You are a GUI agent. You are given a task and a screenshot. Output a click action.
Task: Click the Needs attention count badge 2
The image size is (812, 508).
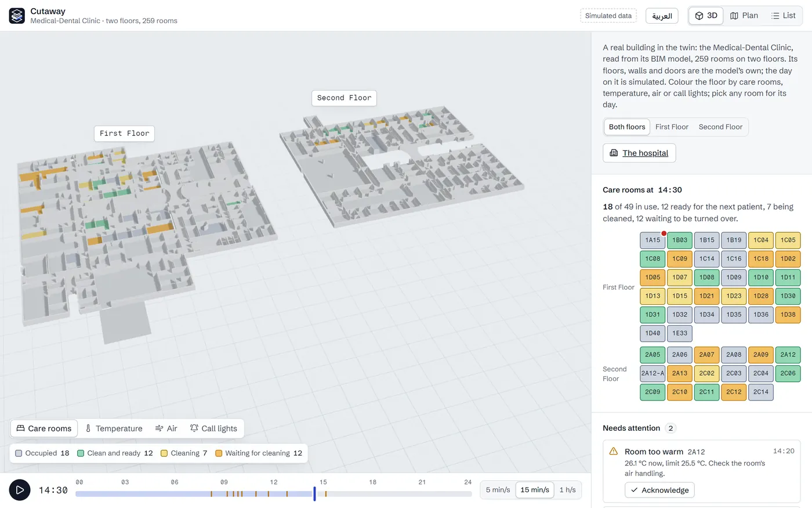670,428
